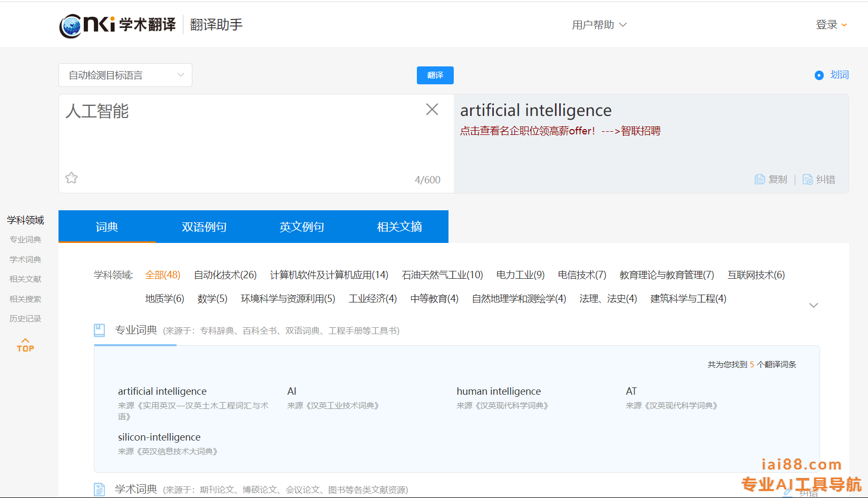Switch to the 相关文摘 tab
Image resolution: width=868 pixels, height=498 pixels.
point(399,227)
